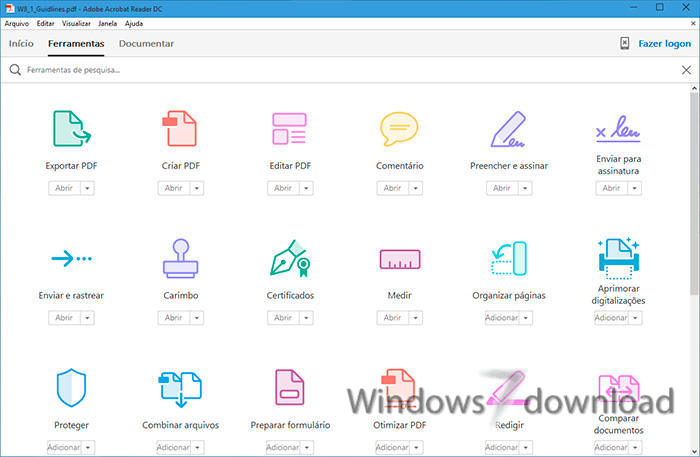
Task: Click the search magnifier icon
Action: (15, 70)
